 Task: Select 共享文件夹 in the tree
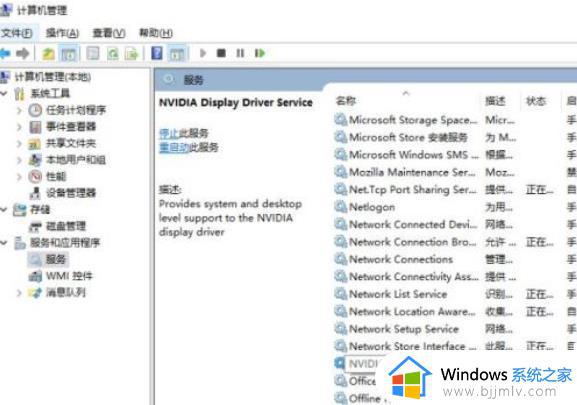(71, 143)
